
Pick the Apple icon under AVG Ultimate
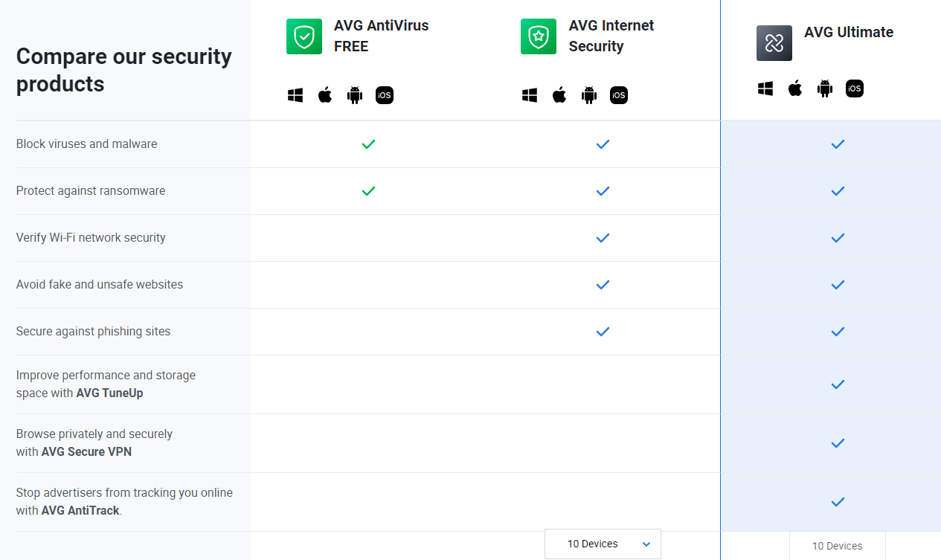(x=795, y=89)
